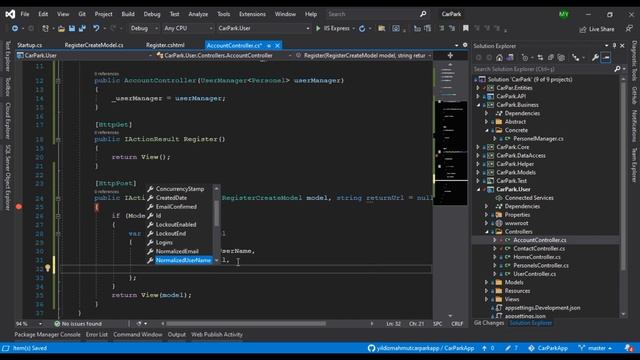Click the lightbulb quick actions icon

(x=47, y=268)
